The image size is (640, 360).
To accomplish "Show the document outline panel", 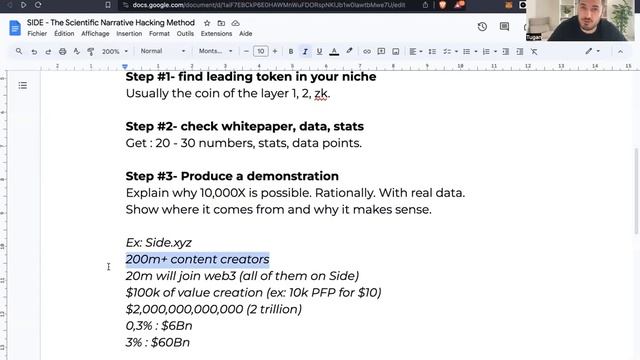I will (23, 85).
